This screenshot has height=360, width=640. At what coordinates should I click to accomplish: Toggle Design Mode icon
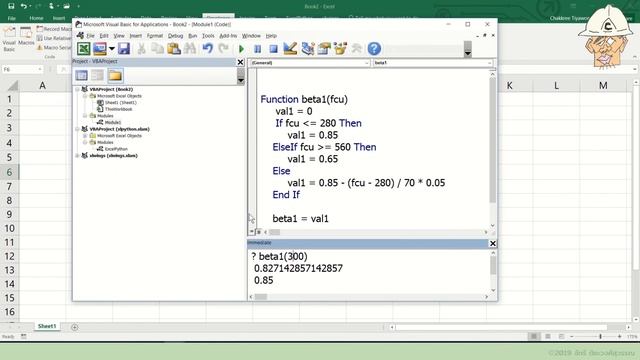[290, 49]
